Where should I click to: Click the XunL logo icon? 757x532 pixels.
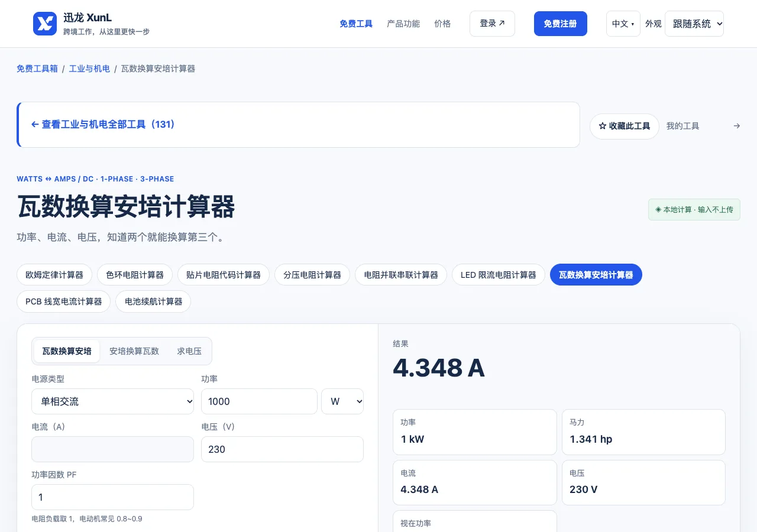pyautogui.click(x=45, y=24)
